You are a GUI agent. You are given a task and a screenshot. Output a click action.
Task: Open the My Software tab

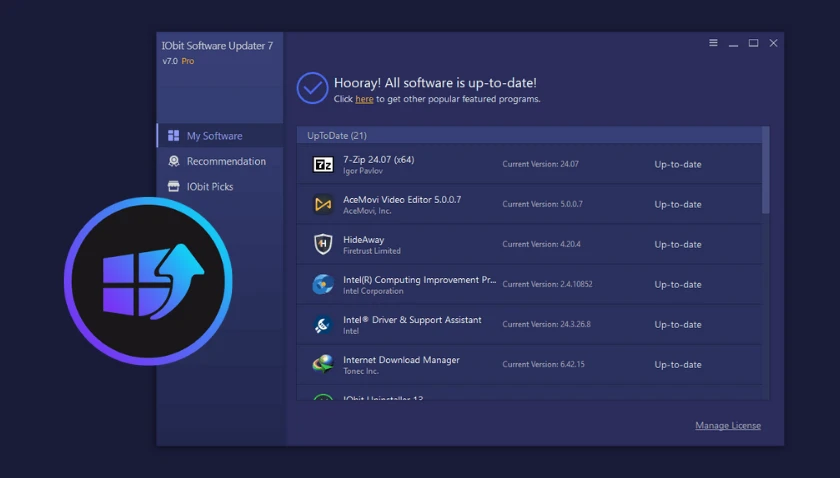(x=220, y=136)
